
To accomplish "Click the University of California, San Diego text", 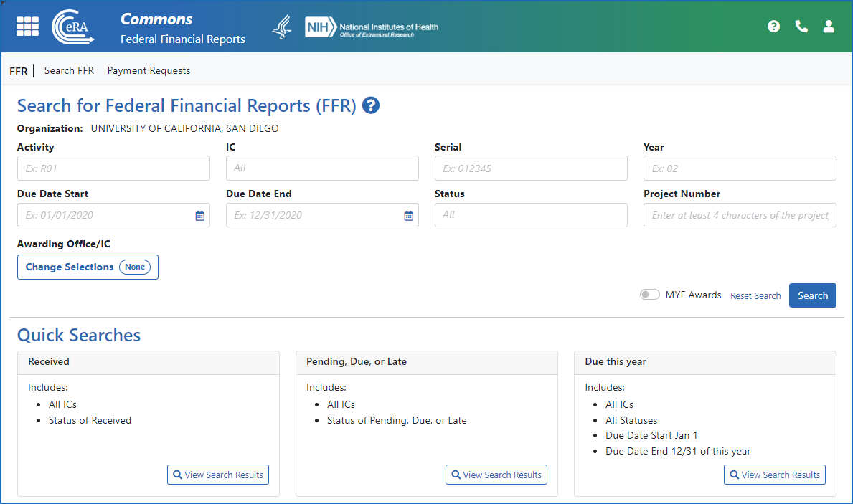I will point(184,128).
